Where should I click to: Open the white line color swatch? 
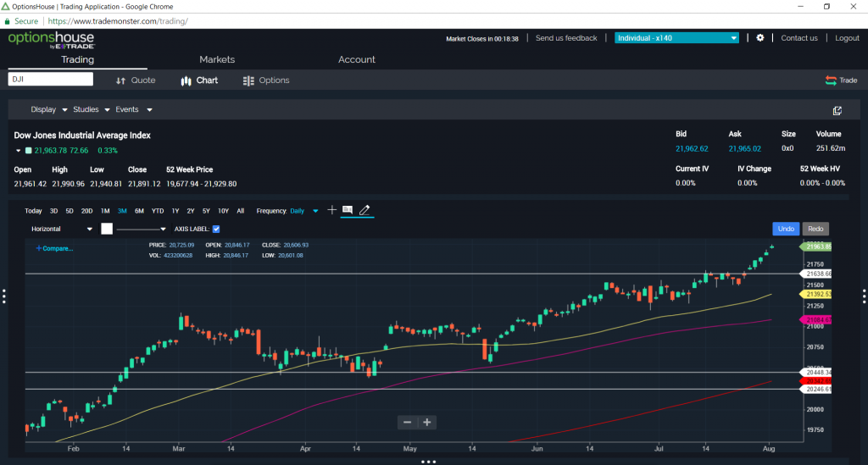click(107, 229)
